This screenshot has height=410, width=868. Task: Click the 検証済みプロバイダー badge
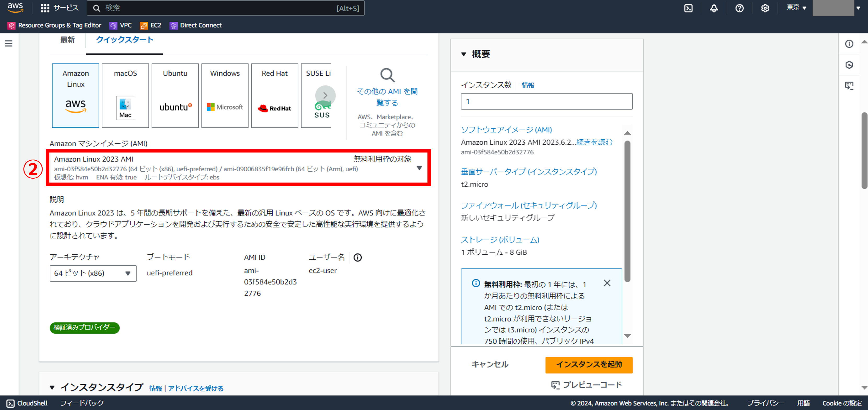[85, 327]
